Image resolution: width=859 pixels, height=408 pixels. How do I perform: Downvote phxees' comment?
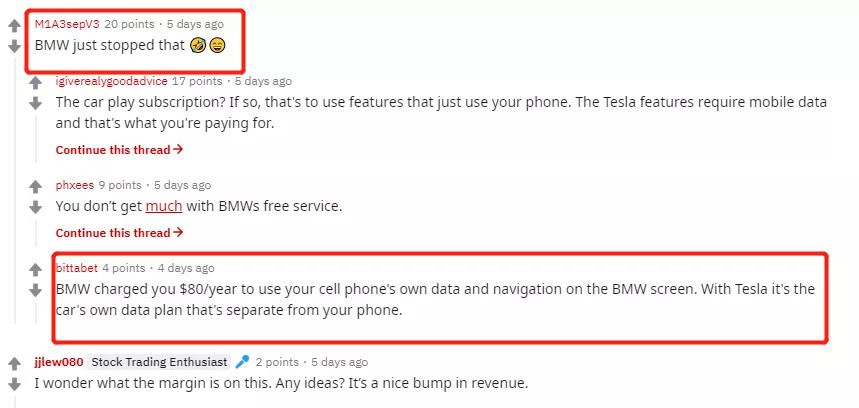coord(36,207)
